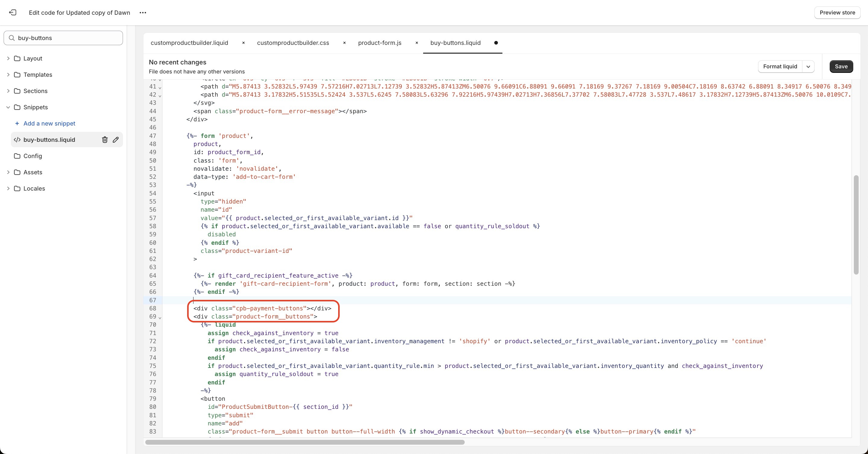The image size is (868, 454).
Task: Fold code at line 69 arrow
Action: pyautogui.click(x=160, y=317)
